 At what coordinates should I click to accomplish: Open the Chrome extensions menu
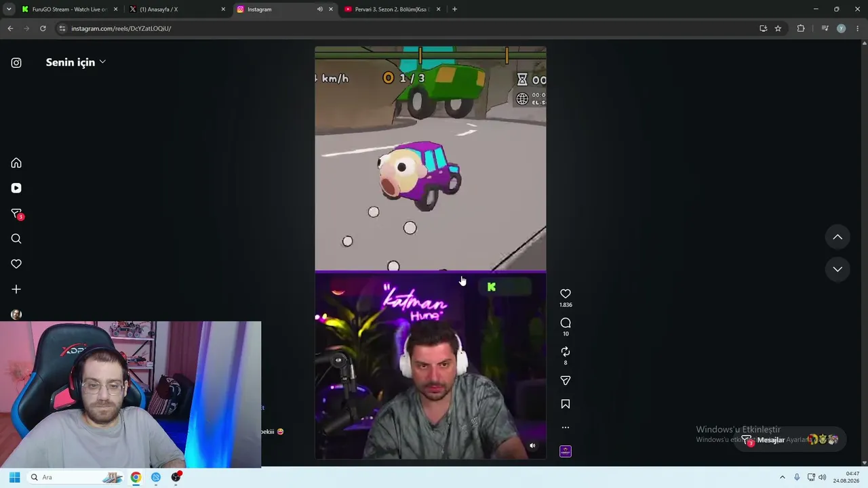(x=801, y=28)
